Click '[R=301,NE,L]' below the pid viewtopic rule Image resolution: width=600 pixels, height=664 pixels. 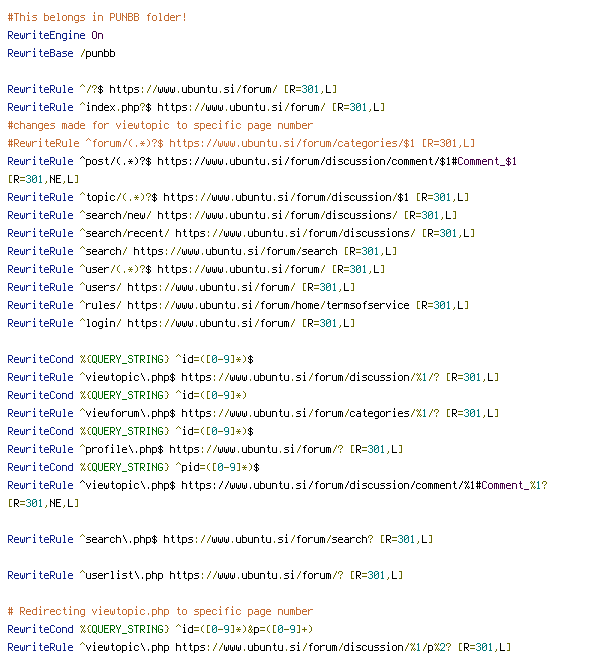tap(43, 503)
